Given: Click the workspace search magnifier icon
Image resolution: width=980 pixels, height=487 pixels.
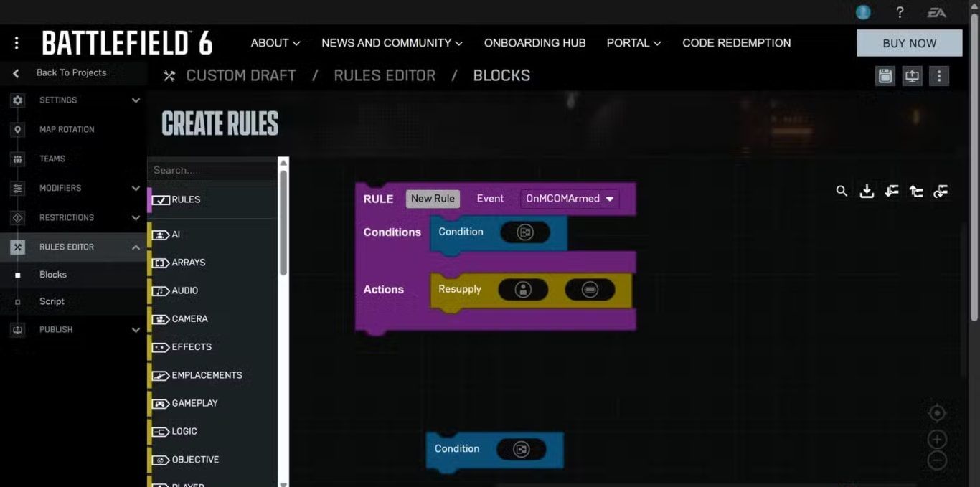Looking at the screenshot, I should [842, 191].
